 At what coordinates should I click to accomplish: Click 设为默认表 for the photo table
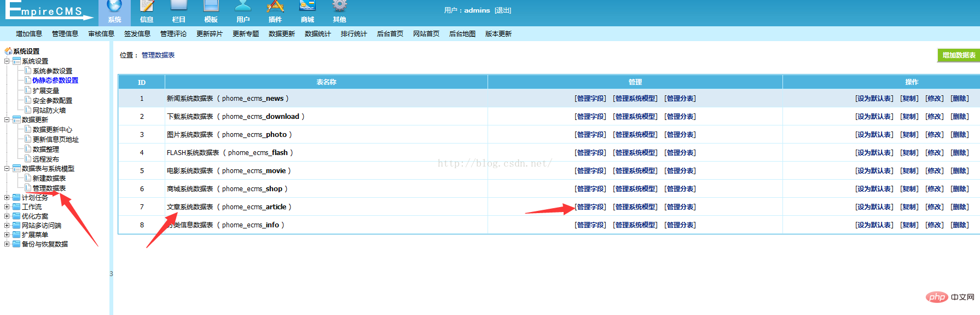874,134
